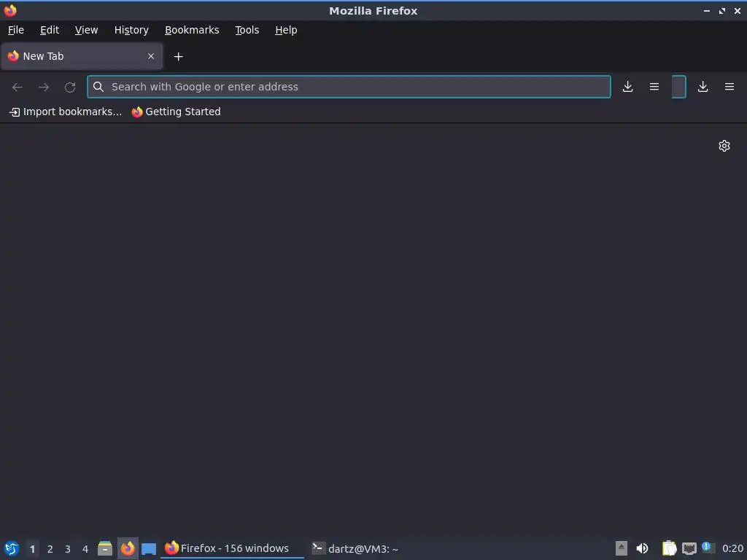Open the Tools menu
The width and height of the screenshot is (747, 560).
point(247,30)
